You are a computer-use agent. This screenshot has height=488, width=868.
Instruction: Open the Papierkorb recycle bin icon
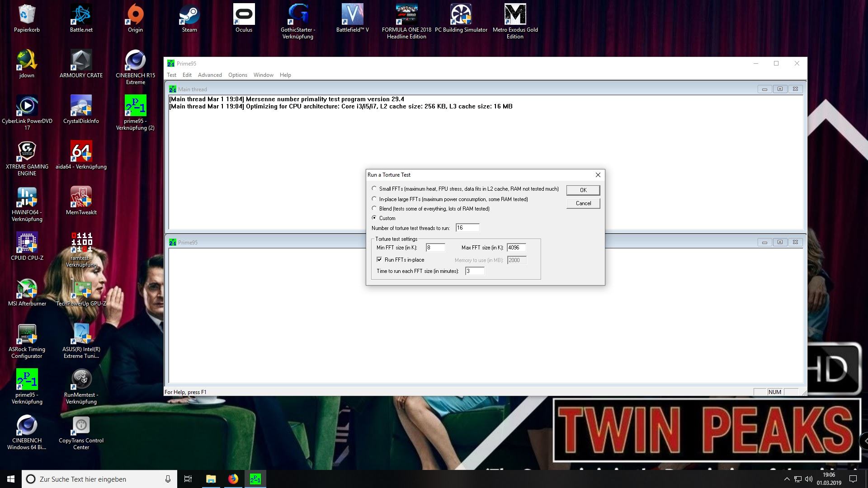[x=27, y=19]
